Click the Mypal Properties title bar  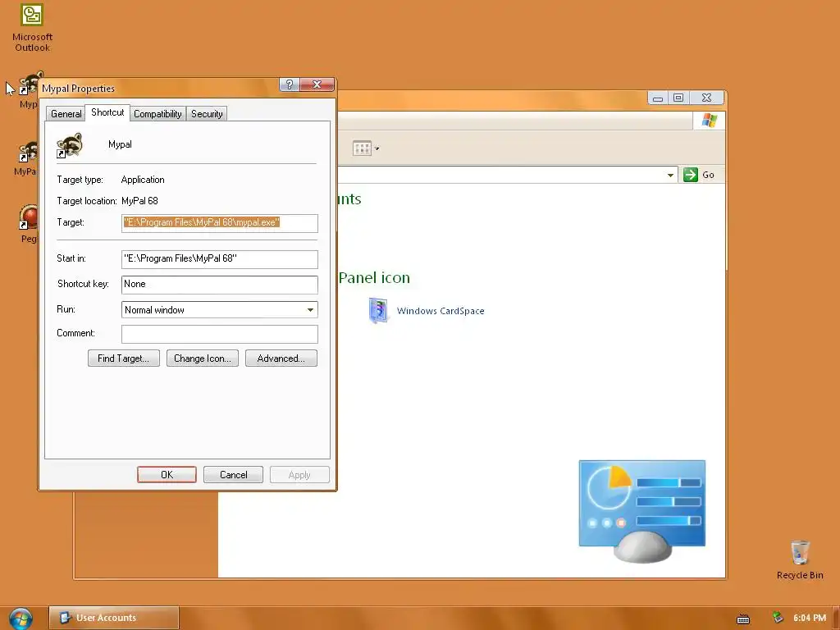[161, 89]
